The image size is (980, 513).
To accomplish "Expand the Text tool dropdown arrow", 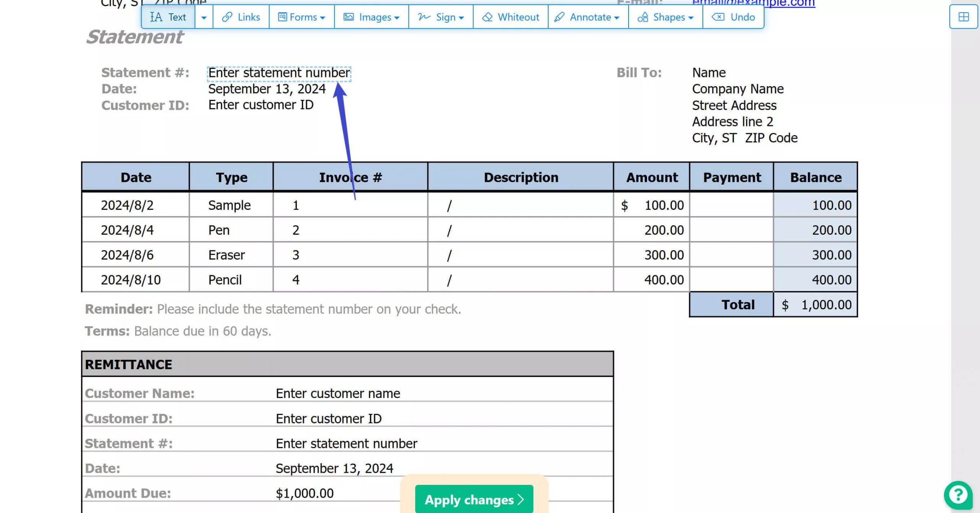I will [204, 17].
